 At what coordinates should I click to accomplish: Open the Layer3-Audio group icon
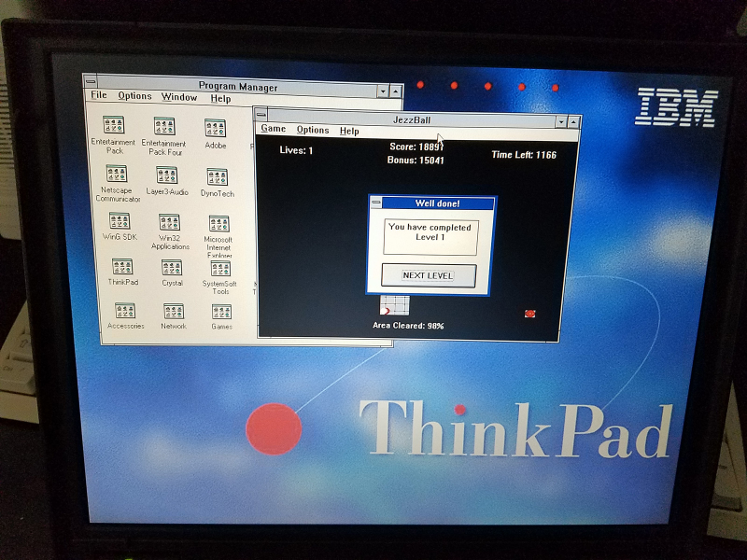pos(167,175)
